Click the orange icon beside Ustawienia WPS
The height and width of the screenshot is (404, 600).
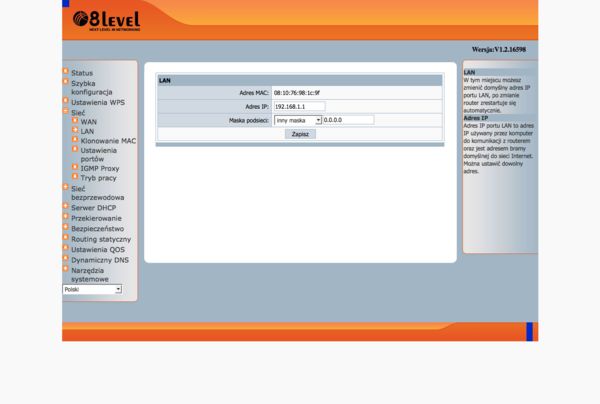[x=65, y=101]
